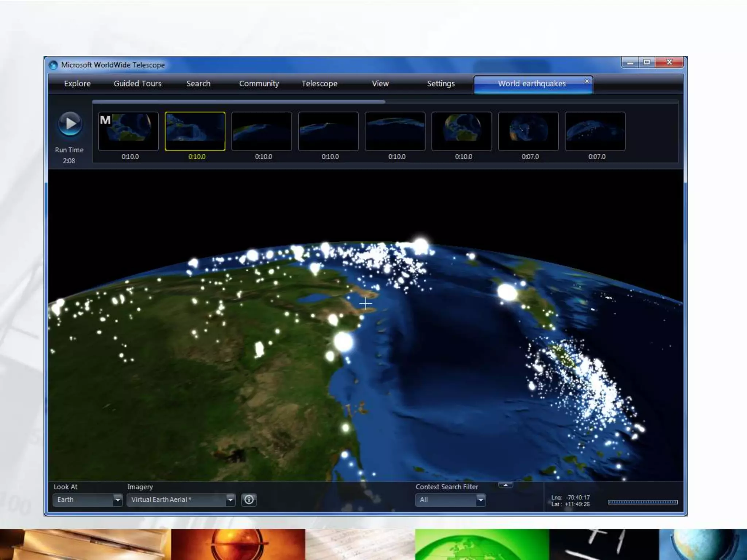
Task: Play the World earthquakes tour
Action: [70, 124]
